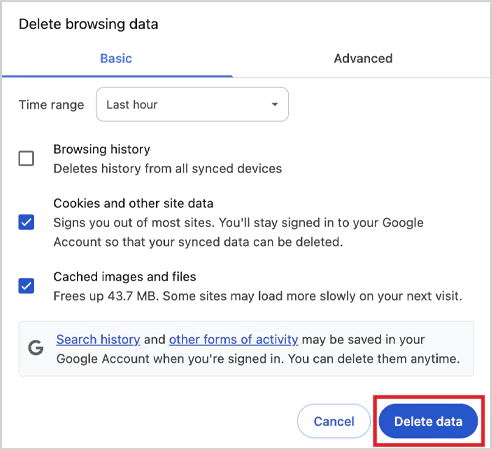Image resolution: width=492 pixels, height=450 pixels.
Task: Click the 'Frees up 43.7 MB' description
Action: 258,296
